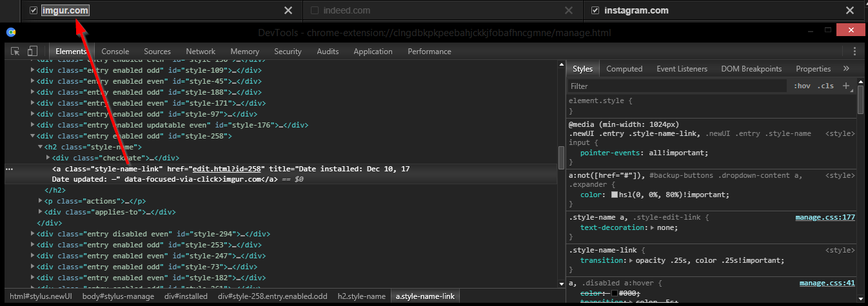The width and height of the screenshot is (868, 306).
Task: Switch to the Elements tab
Action: [x=71, y=52]
